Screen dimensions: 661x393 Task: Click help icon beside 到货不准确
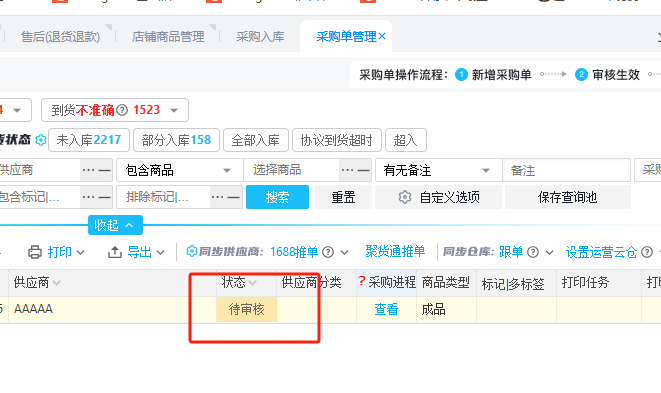tap(122, 110)
